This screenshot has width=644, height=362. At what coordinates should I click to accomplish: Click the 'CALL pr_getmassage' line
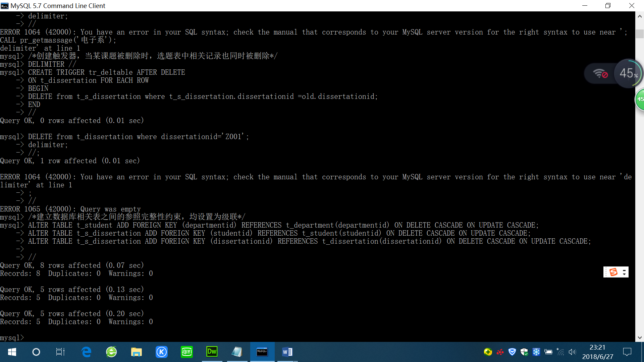click(x=58, y=40)
